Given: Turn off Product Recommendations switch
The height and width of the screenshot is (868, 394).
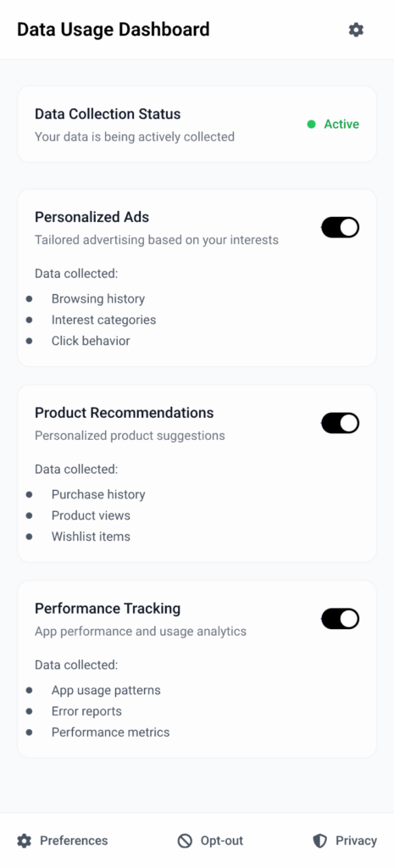Looking at the screenshot, I should click(341, 423).
